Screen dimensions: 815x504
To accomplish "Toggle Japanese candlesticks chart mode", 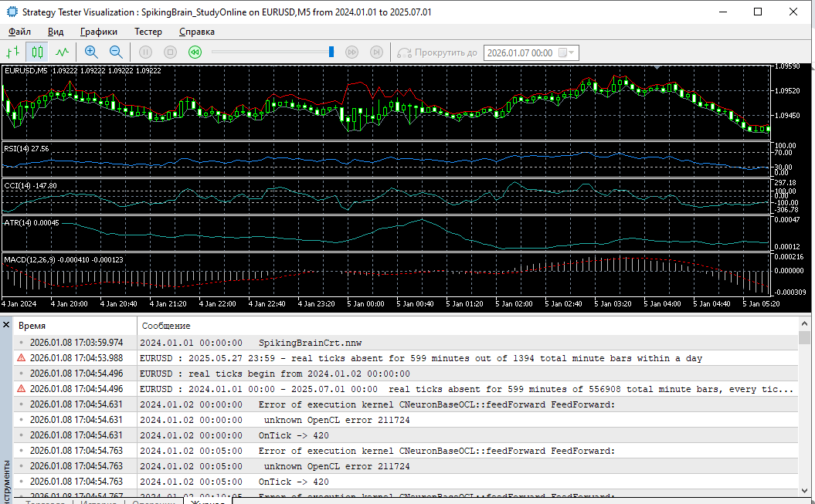I will click(37, 52).
